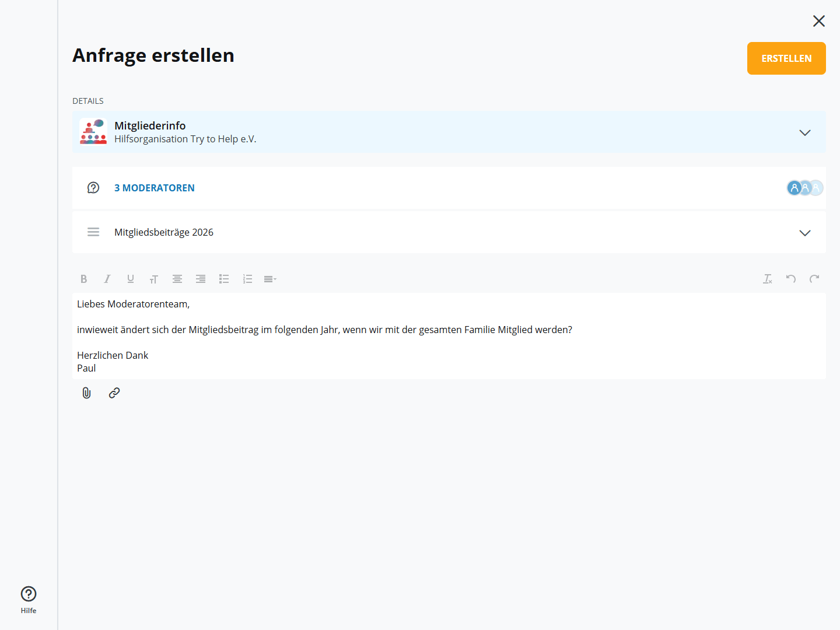This screenshot has height=630, width=840.
Task: Center align the message text
Action: pyautogui.click(x=177, y=279)
